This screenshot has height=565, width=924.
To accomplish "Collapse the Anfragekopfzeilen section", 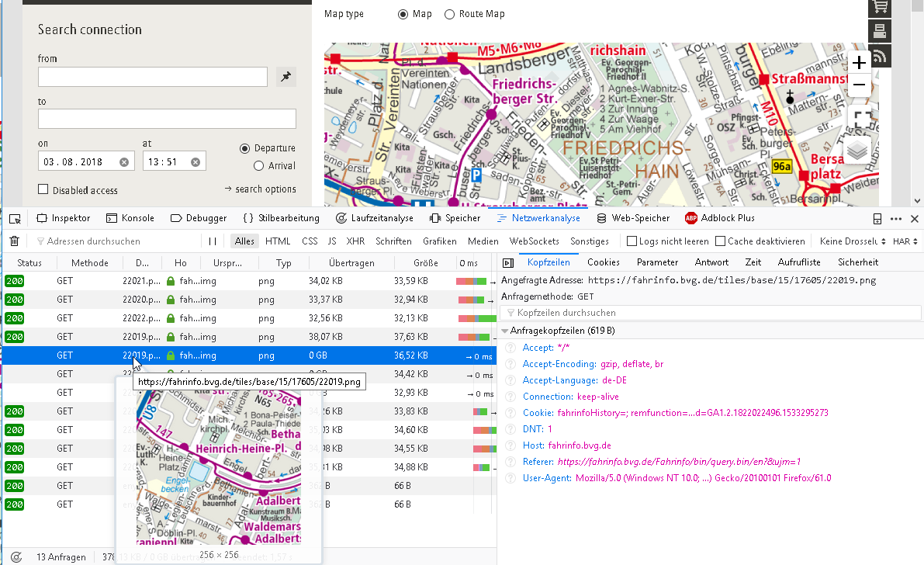I will tap(505, 331).
